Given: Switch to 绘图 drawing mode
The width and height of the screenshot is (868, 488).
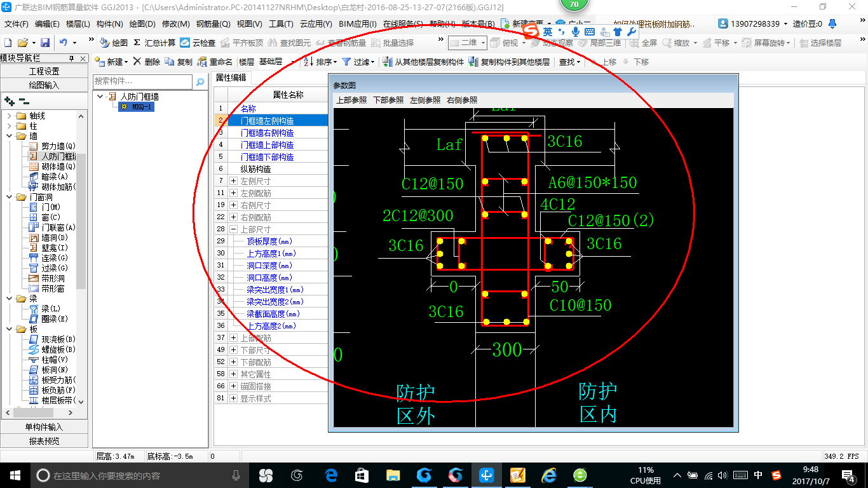Looking at the screenshot, I should coord(114,43).
